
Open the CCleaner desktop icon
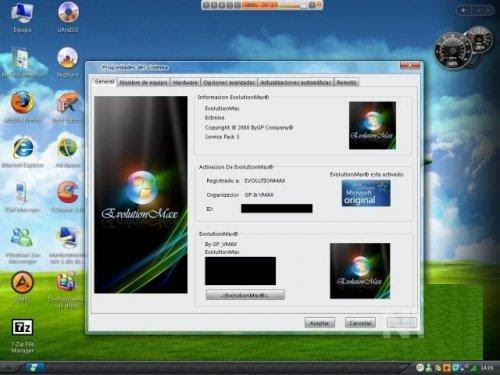click(67, 197)
